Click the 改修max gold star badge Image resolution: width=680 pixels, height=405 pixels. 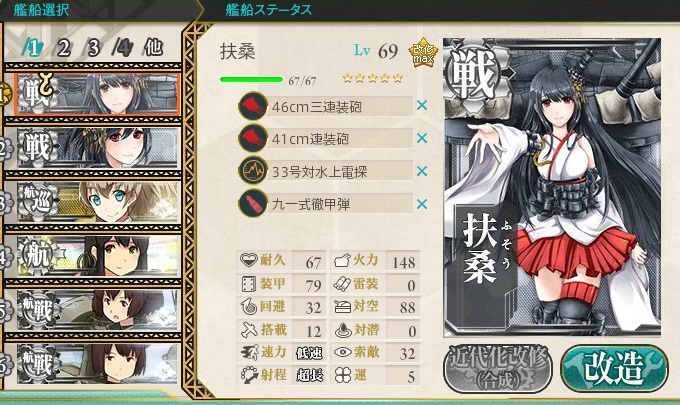click(423, 53)
